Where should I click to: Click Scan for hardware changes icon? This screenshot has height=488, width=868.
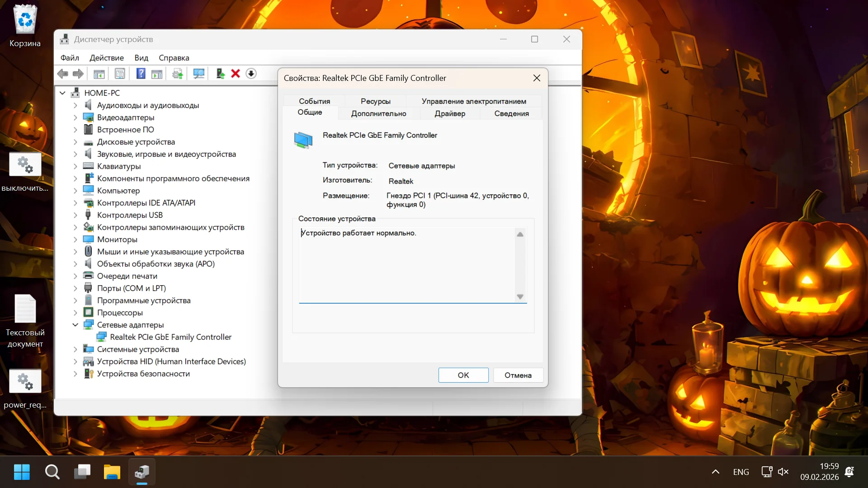point(198,74)
